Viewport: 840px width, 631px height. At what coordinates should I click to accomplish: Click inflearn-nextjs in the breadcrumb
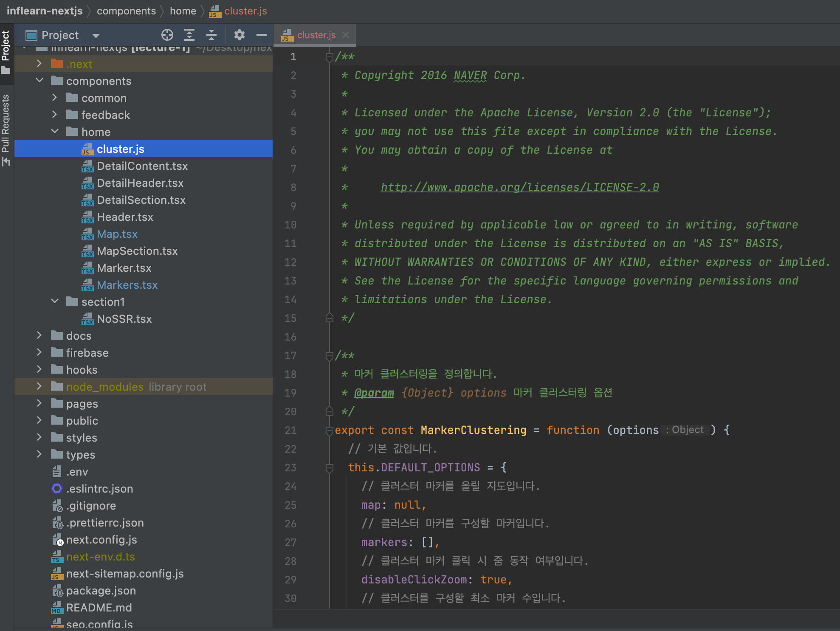[x=45, y=11]
